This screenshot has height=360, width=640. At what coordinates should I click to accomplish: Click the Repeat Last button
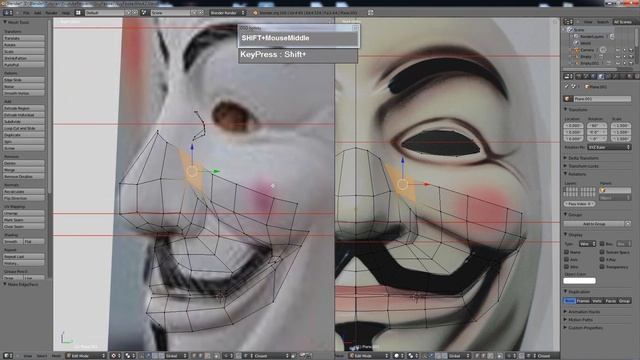[x=24, y=256]
